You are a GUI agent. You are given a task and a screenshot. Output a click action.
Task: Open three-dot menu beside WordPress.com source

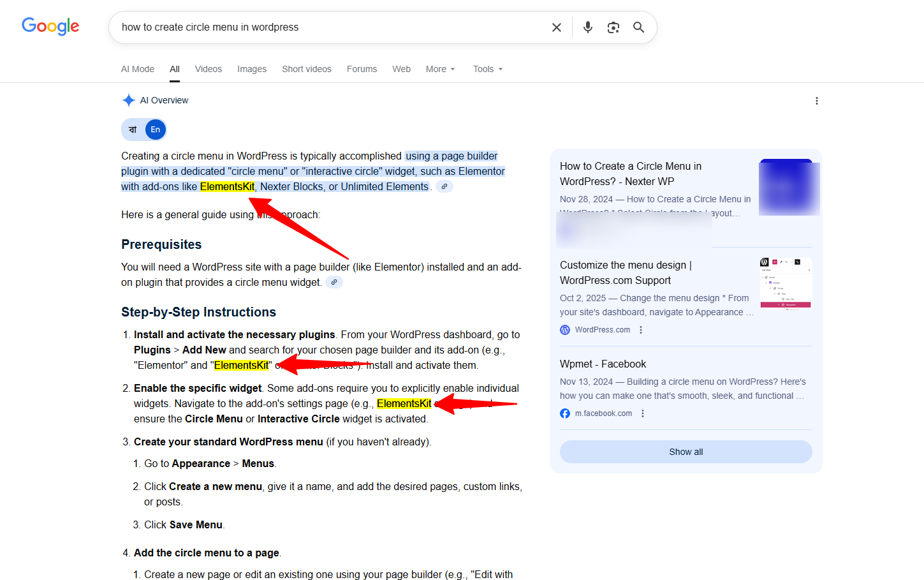point(641,330)
